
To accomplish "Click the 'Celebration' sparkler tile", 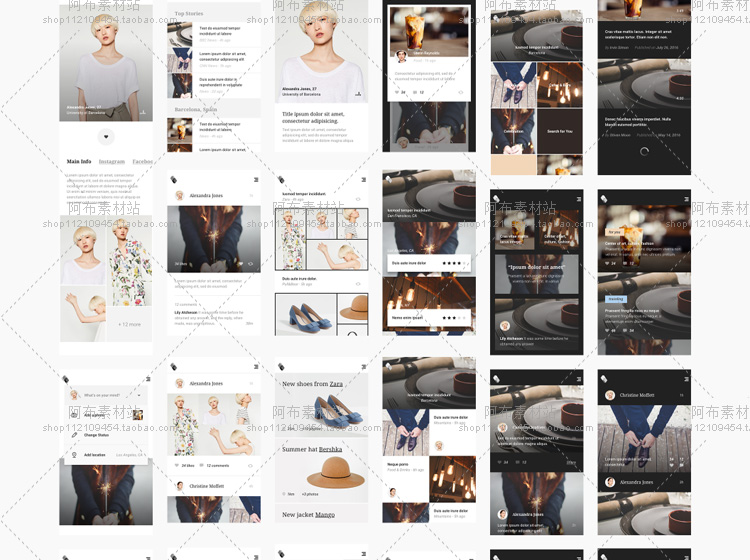I will pyautogui.click(x=513, y=131).
